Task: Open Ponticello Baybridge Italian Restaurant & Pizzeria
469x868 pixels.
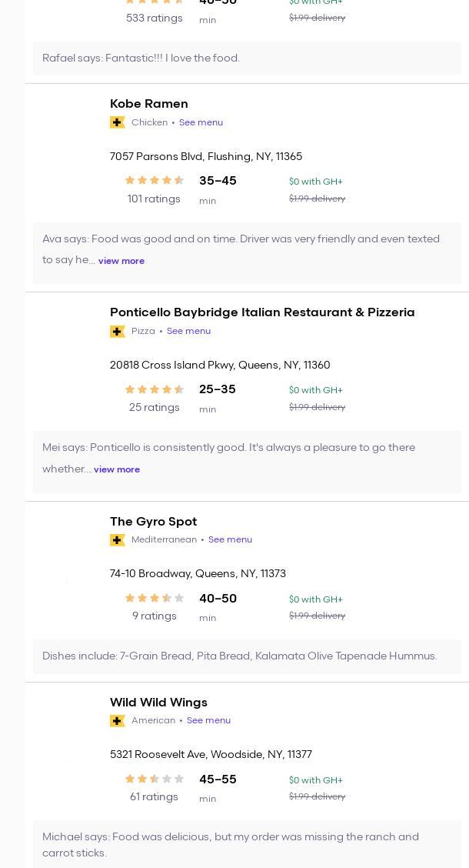Action: pos(262,312)
